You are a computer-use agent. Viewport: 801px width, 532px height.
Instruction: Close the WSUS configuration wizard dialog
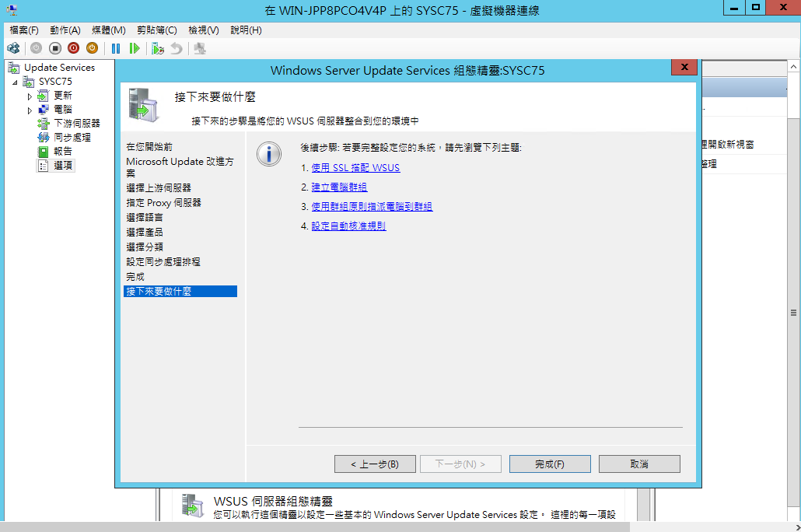click(x=684, y=68)
